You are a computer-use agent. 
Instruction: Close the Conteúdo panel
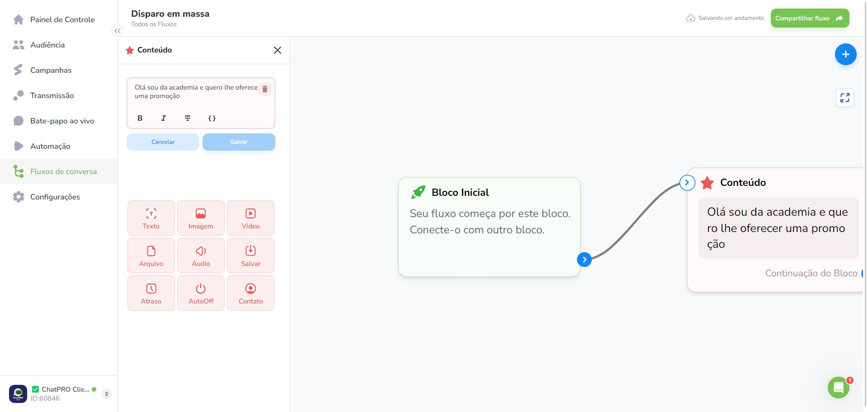(278, 50)
